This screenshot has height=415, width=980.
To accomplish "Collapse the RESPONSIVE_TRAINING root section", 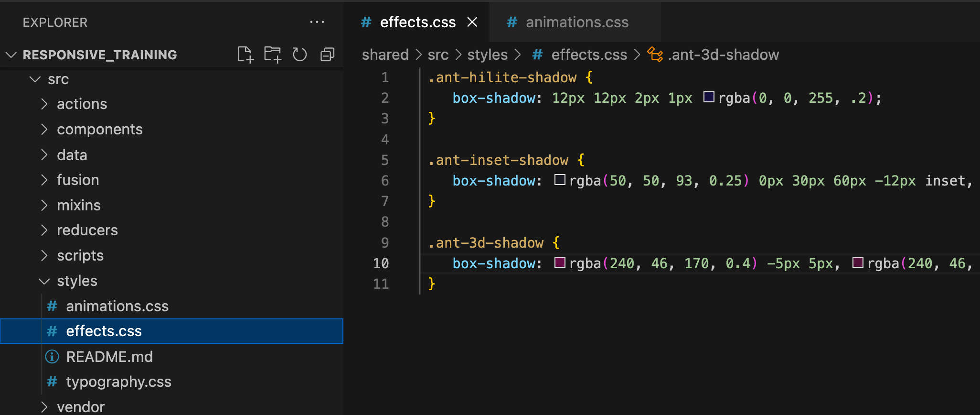I will [99, 55].
